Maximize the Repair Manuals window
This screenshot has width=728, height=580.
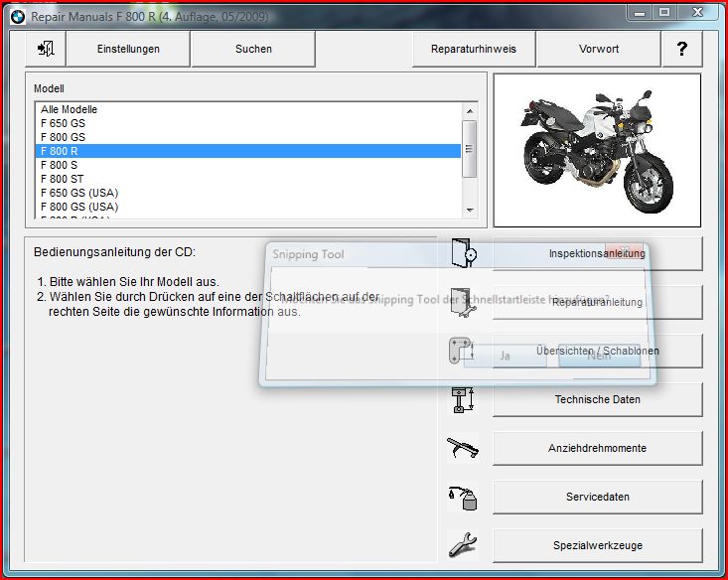664,13
